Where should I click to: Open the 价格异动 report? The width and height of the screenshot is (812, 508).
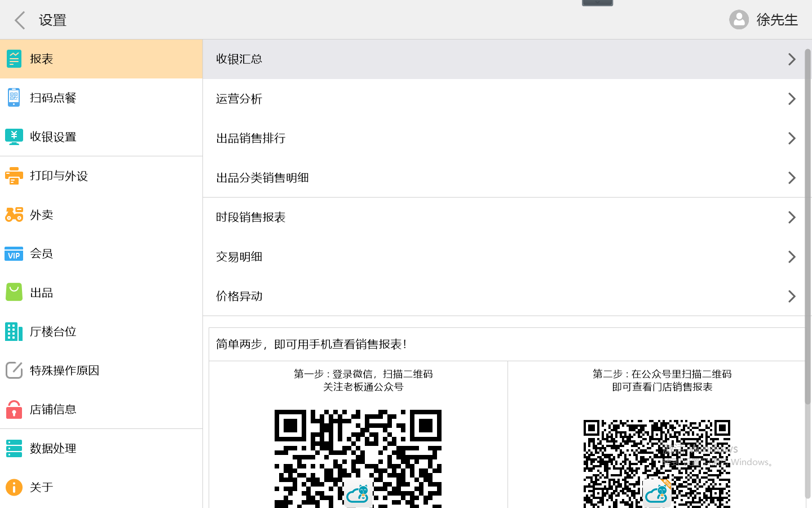click(504, 296)
